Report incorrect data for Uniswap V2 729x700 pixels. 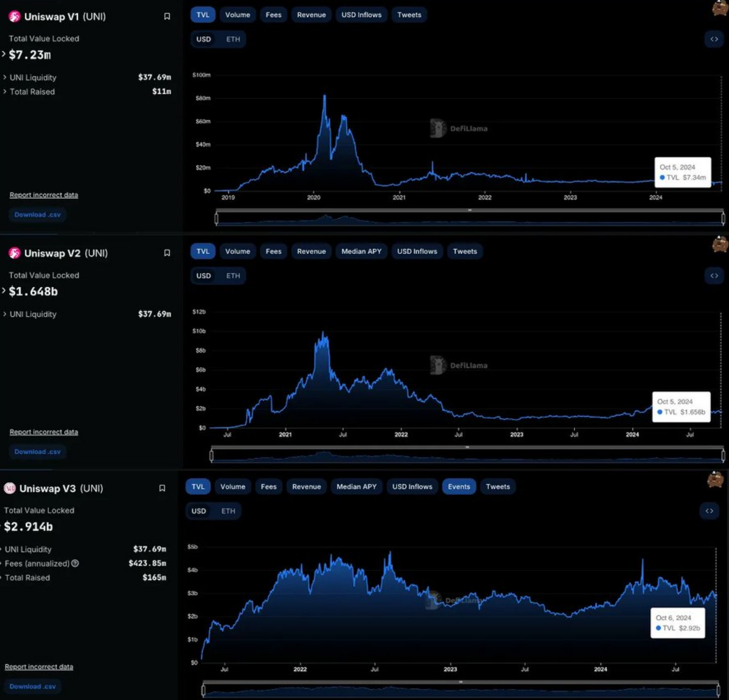click(x=44, y=432)
